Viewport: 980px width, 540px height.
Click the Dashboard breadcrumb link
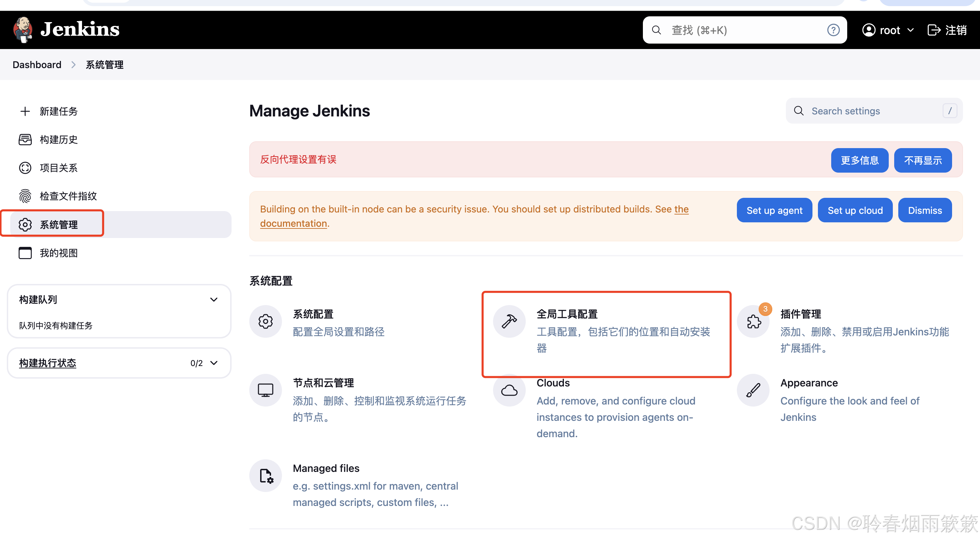click(x=37, y=65)
